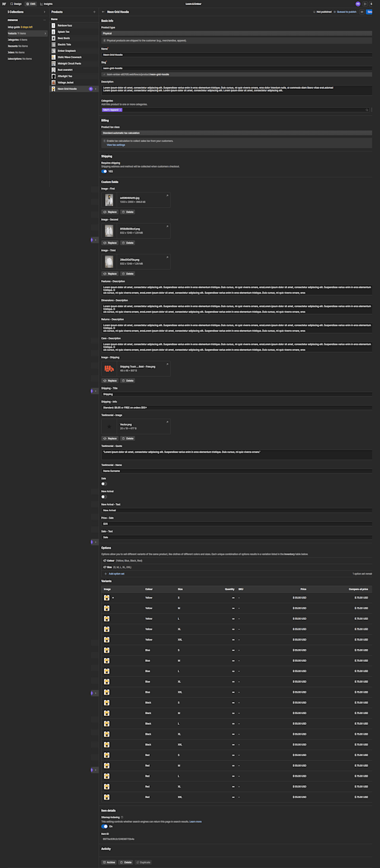Viewport: 380px width, 868px height.
Task: Click the Shipping Truck icon thumbnail
Action: coord(109,369)
